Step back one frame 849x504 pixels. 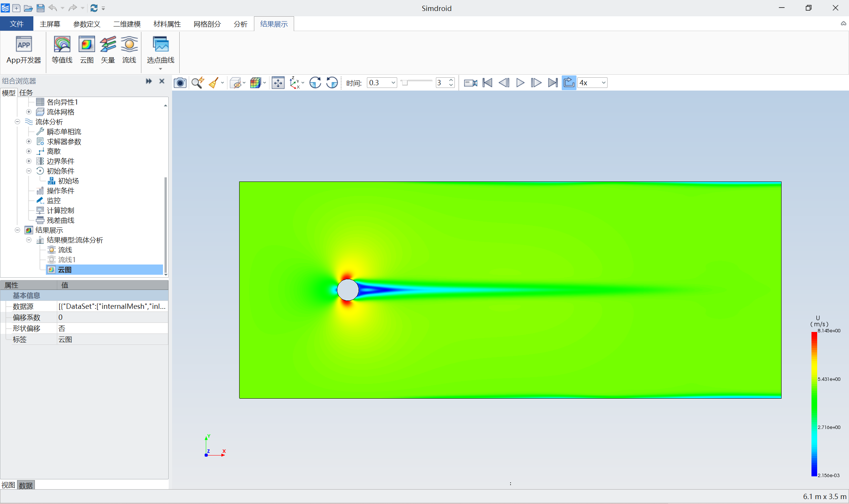coord(504,83)
